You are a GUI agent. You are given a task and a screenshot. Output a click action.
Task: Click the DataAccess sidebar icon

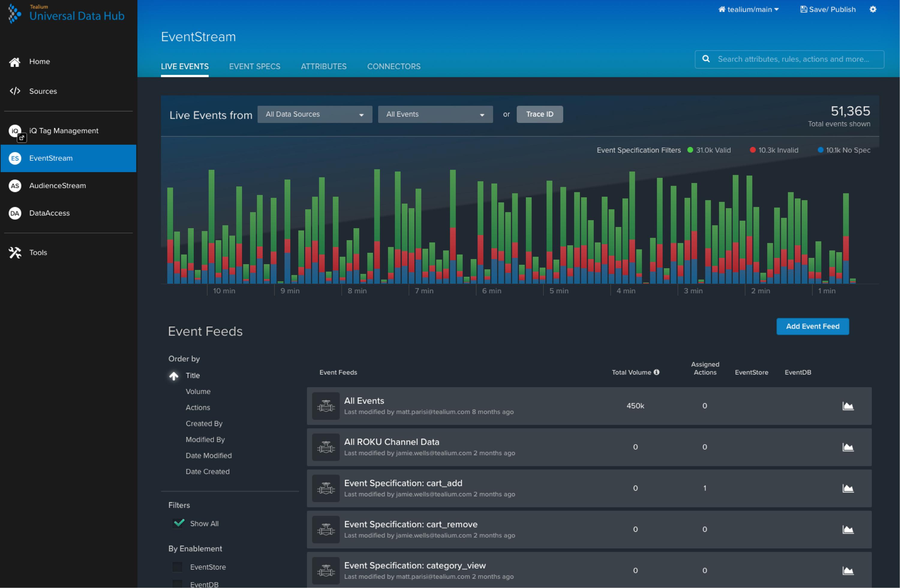(14, 212)
